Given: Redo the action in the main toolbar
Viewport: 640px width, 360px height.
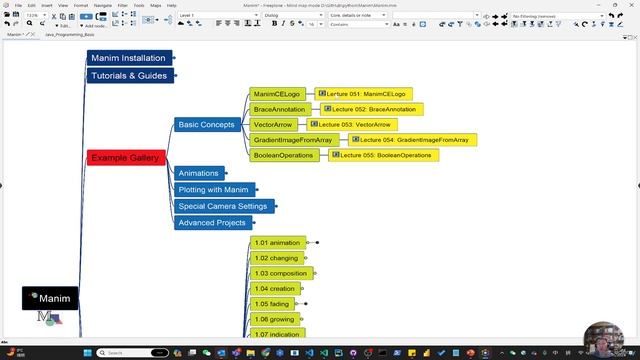Looking at the screenshot, I should point(16,24).
